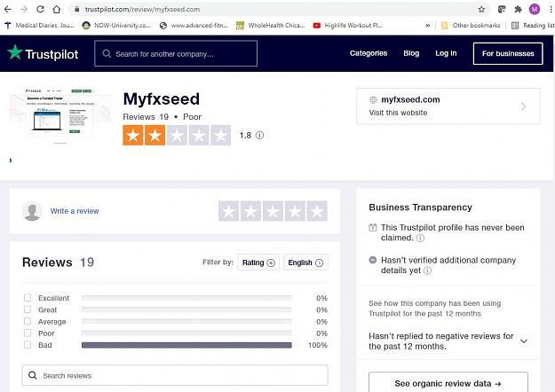Viewport: 555px width, 392px height.
Task: Select the third star in the review rating
Action: [x=273, y=211]
